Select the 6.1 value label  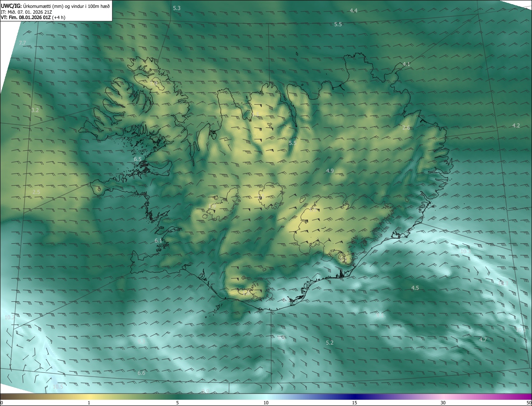click(158, 240)
